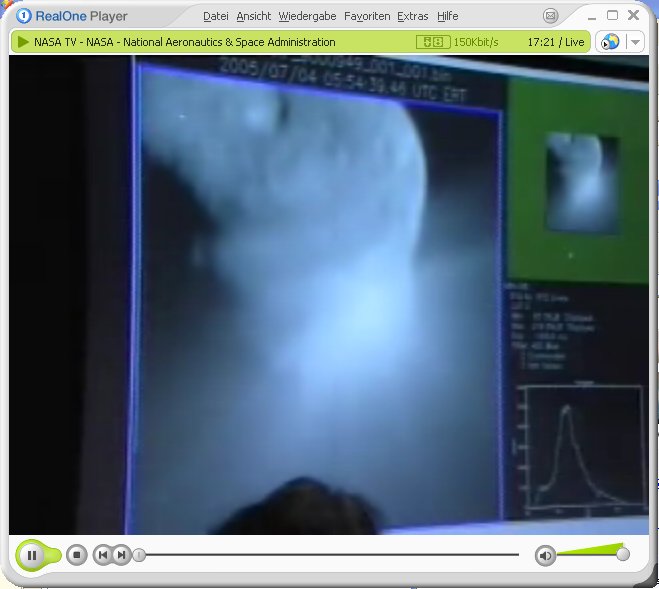Open the Favoriten menu
659x589 pixels.
(x=367, y=16)
